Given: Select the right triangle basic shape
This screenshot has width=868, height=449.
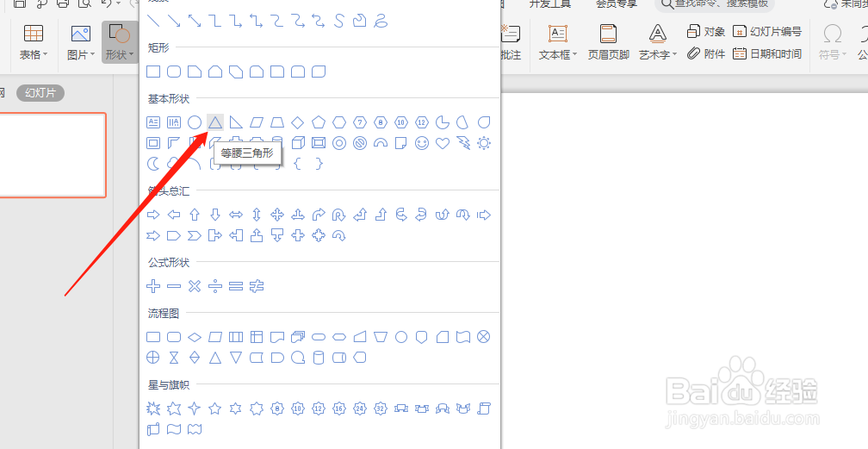Looking at the screenshot, I should (236, 122).
